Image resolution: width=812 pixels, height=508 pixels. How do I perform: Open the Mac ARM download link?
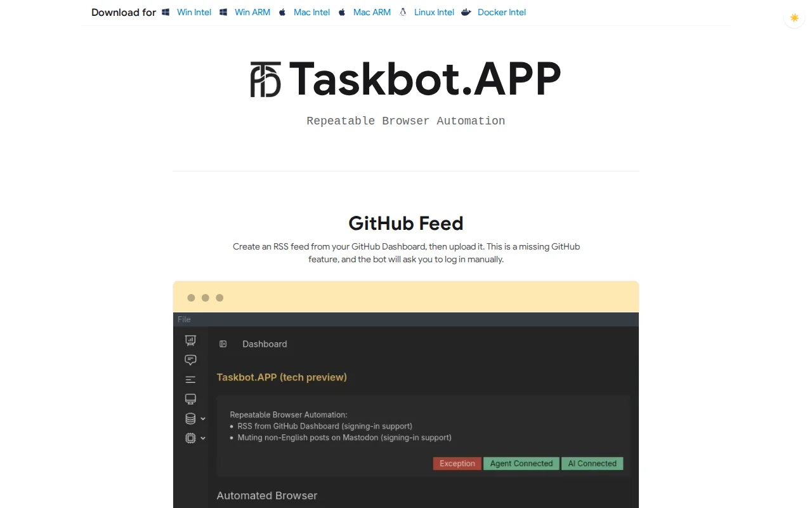tap(372, 12)
